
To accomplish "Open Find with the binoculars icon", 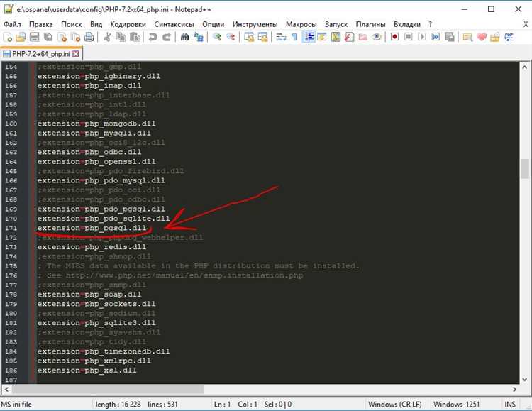I will pyautogui.click(x=185, y=37).
